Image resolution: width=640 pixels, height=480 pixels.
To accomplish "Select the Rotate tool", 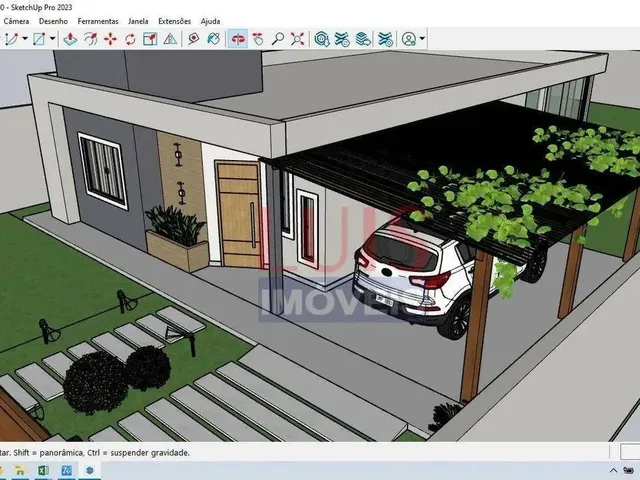I will click(130, 39).
